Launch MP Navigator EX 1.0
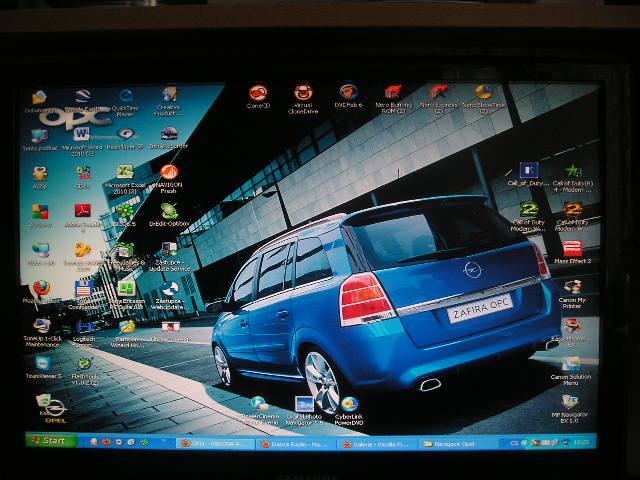This screenshot has width=640, height=480. pos(569,404)
